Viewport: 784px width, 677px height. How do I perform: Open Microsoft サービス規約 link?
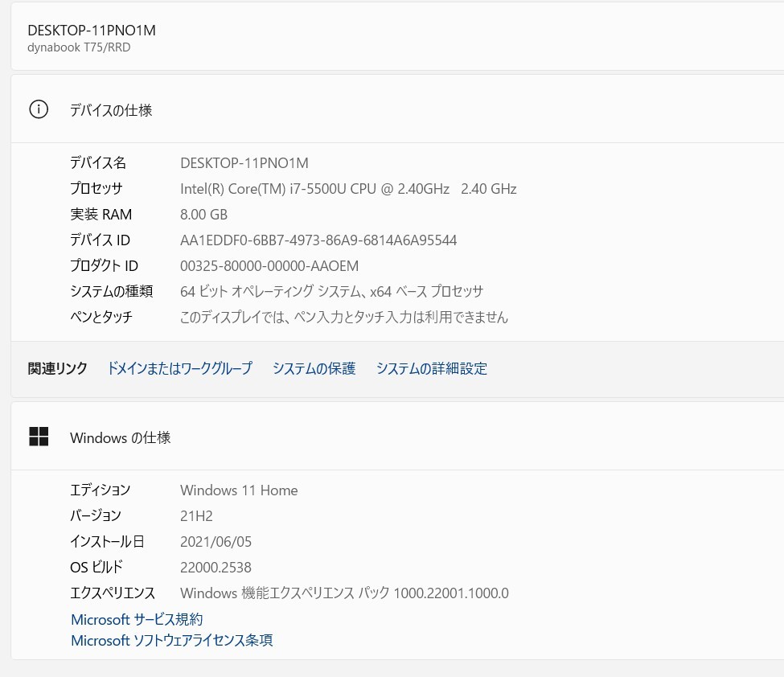coord(137,619)
